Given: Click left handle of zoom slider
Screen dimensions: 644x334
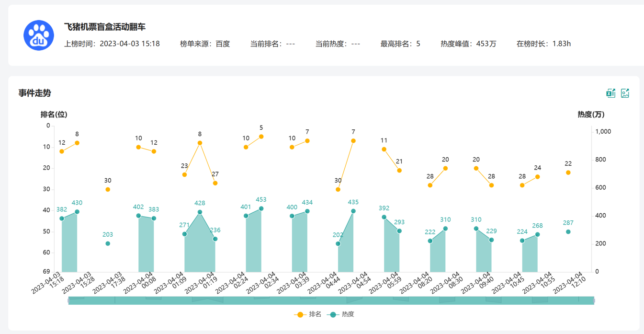Looking at the screenshot, I should click(69, 300).
